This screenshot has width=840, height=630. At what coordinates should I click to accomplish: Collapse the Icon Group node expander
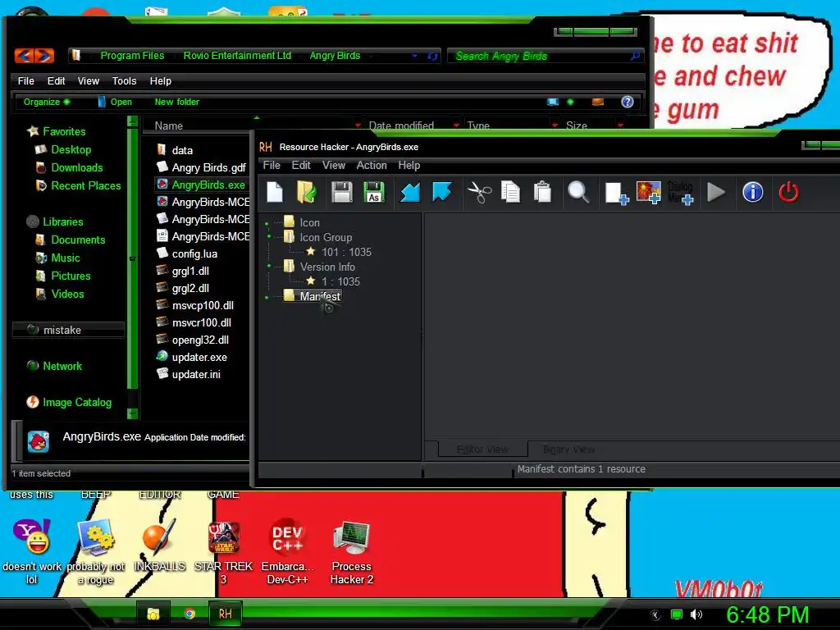[x=267, y=236]
